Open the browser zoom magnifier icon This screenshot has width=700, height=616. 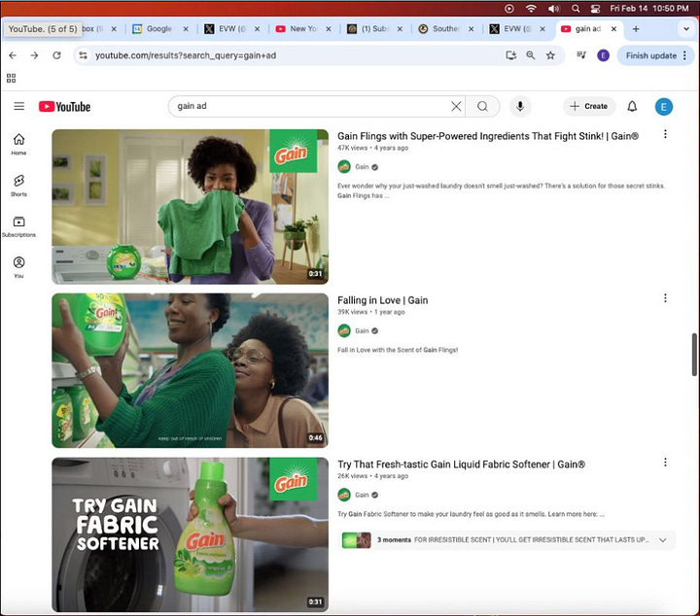coord(531,55)
